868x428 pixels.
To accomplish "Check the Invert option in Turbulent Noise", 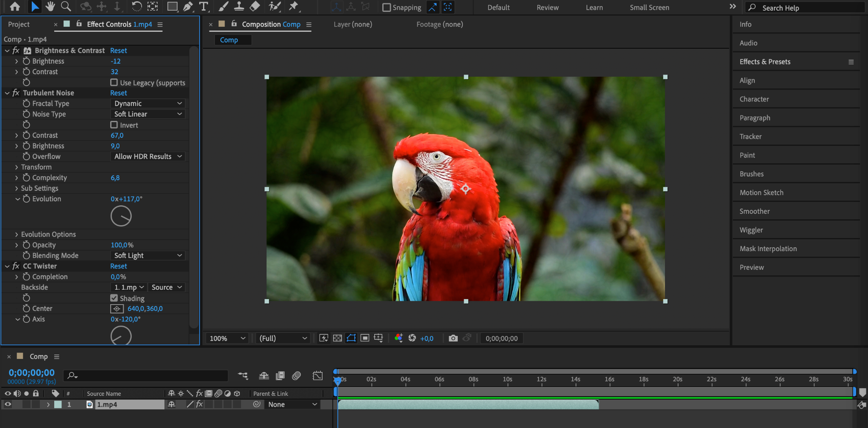I will (x=114, y=125).
